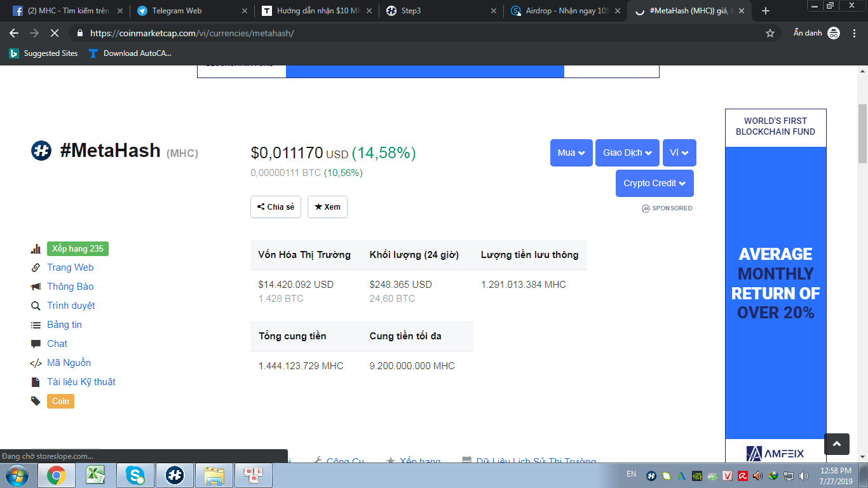This screenshot has width=868, height=488.
Task: Open Skype from the taskbar
Action: [x=135, y=475]
